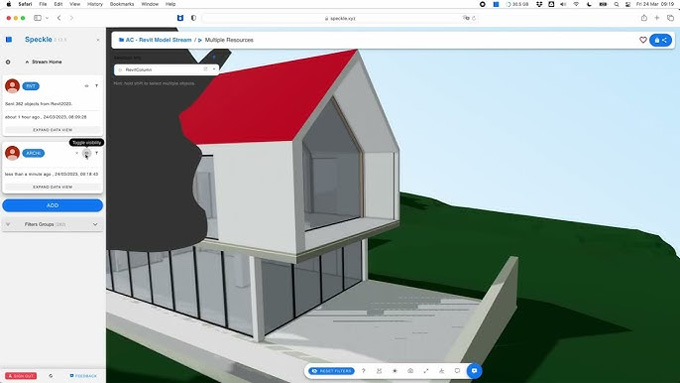Viewport: 680px width, 383px height.
Task: Open a new Safari tab
Action: pos(657,18)
